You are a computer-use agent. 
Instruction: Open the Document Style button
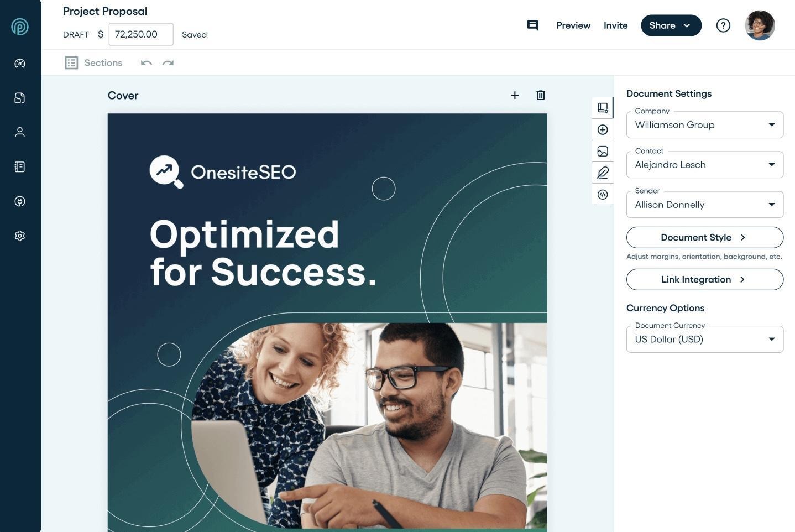click(704, 237)
